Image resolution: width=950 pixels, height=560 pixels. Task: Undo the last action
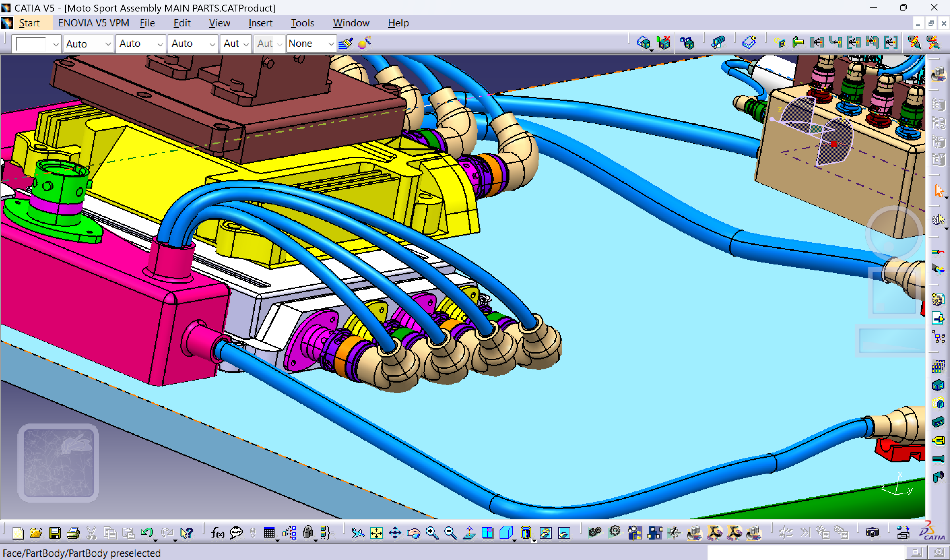click(147, 532)
